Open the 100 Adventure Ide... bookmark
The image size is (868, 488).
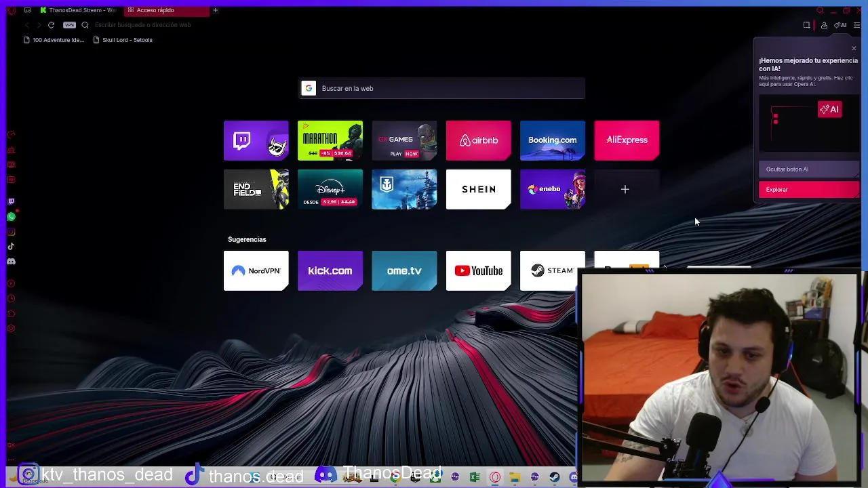(54, 40)
